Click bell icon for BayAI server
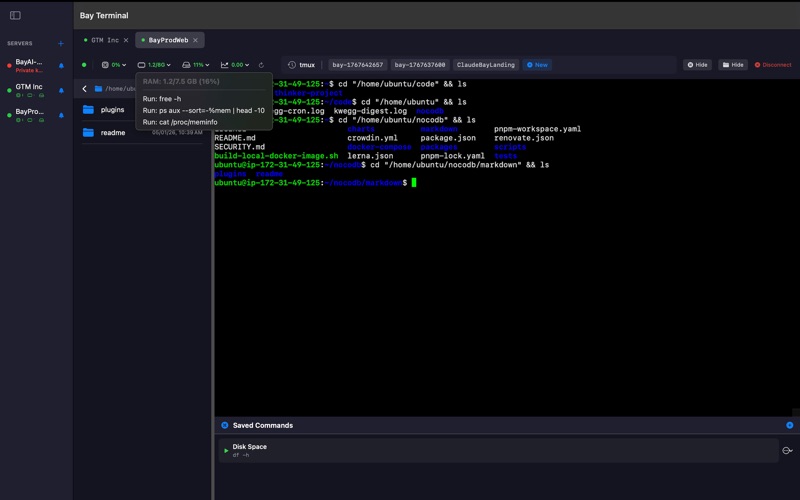Viewport: 800px width, 500px height. tap(61, 66)
